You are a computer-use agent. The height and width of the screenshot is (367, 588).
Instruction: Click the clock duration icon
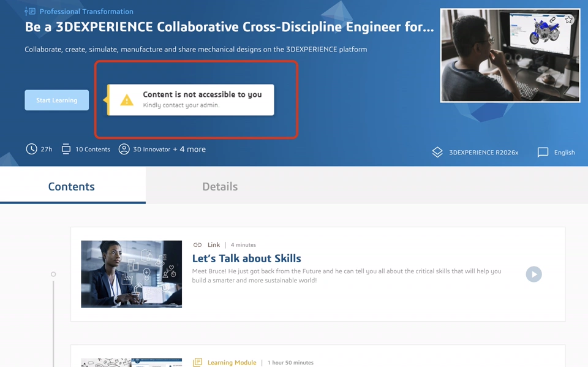(x=31, y=149)
